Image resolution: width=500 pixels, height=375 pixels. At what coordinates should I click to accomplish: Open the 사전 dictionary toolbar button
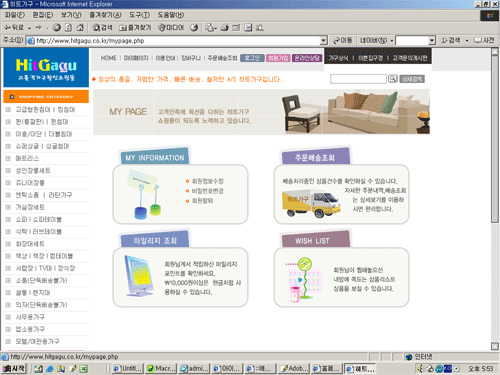click(x=484, y=40)
